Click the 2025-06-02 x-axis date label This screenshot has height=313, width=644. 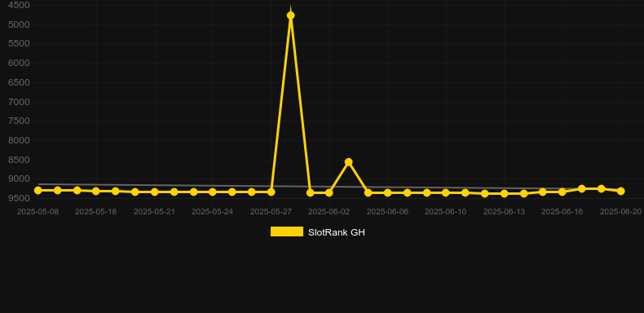coord(329,212)
